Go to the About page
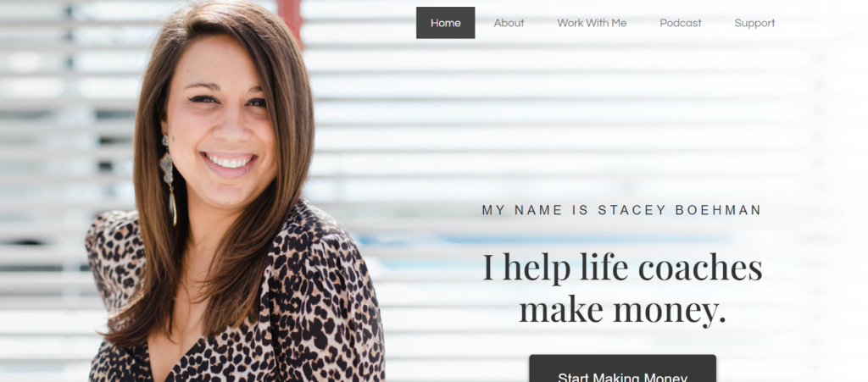This screenshot has height=382, width=868. 509,23
